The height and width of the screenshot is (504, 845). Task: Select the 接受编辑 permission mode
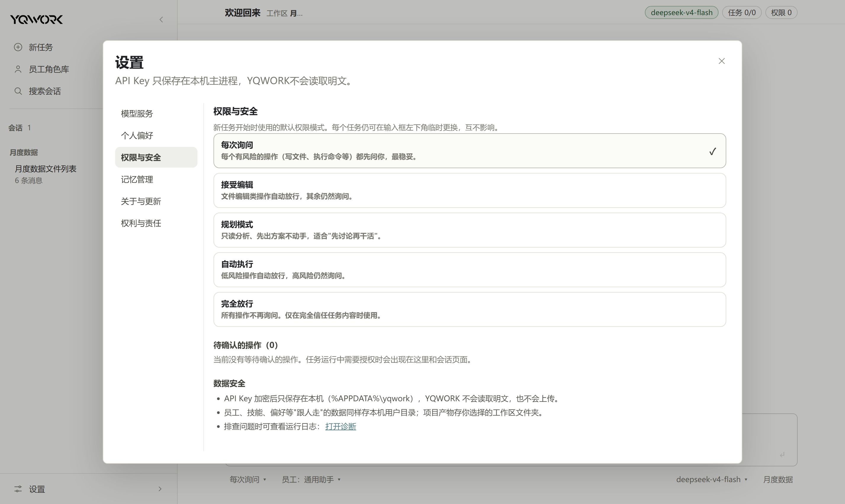tap(470, 190)
